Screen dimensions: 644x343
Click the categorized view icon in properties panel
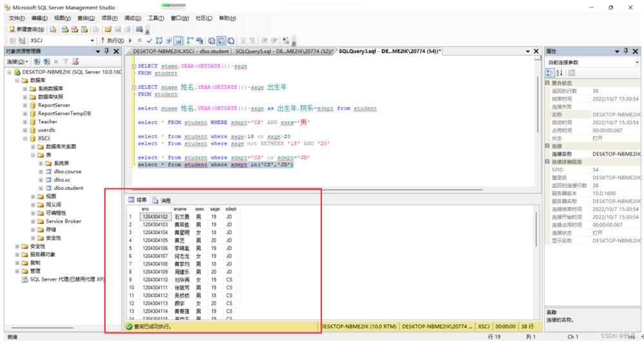click(x=549, y=73)
